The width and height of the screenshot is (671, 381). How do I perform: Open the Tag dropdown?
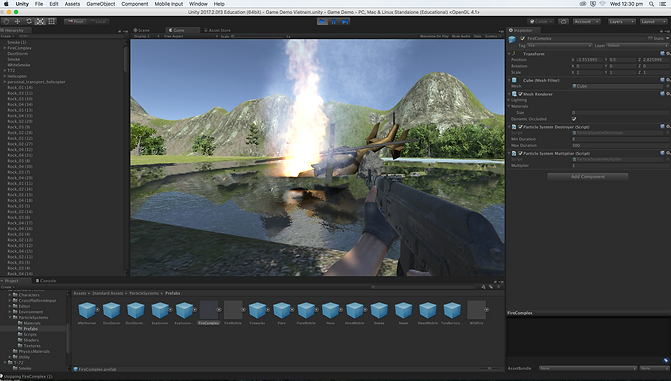(559, 45)
